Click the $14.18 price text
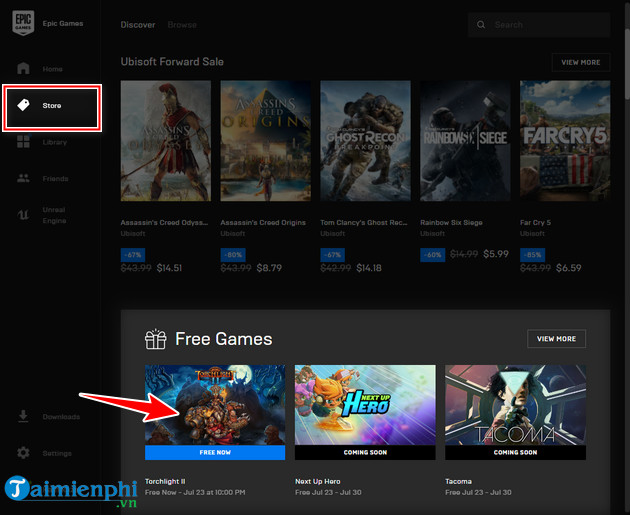Viewport: 630px width, 515px height. (x=369, y=268)
